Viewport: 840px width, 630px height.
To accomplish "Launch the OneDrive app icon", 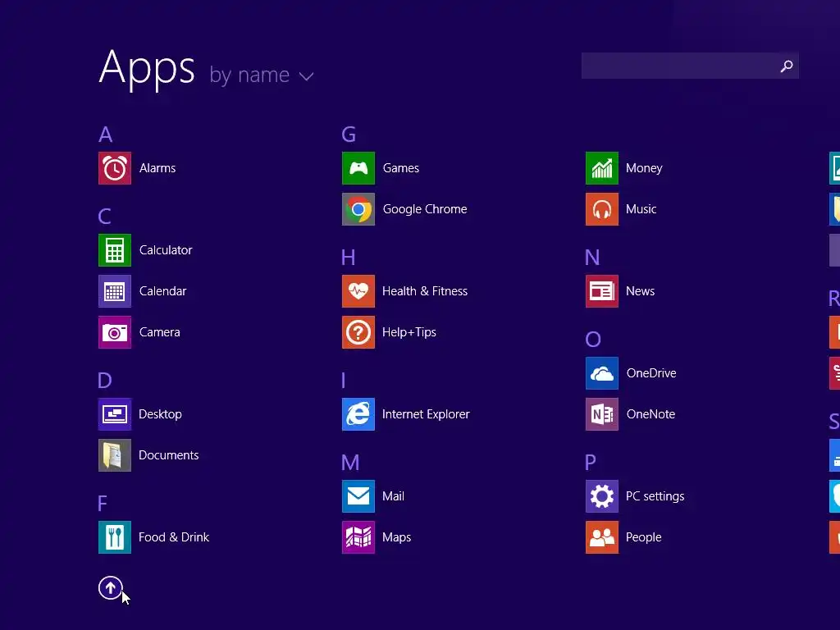I will 602,373.
